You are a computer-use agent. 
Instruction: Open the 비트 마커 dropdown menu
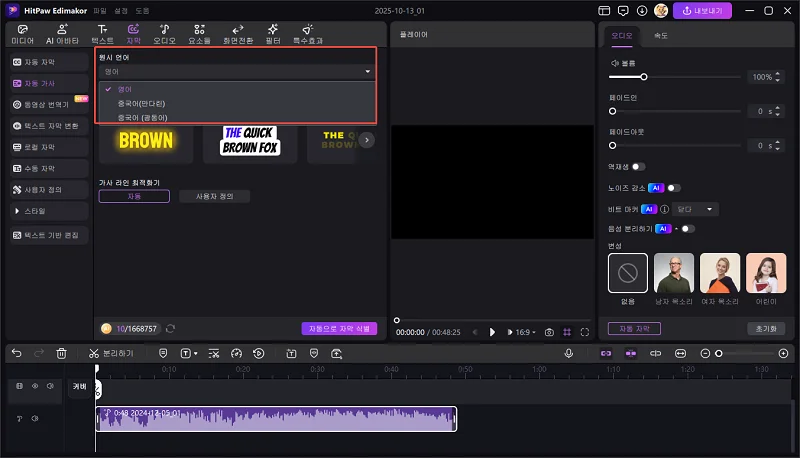click(x=697, y=209)
